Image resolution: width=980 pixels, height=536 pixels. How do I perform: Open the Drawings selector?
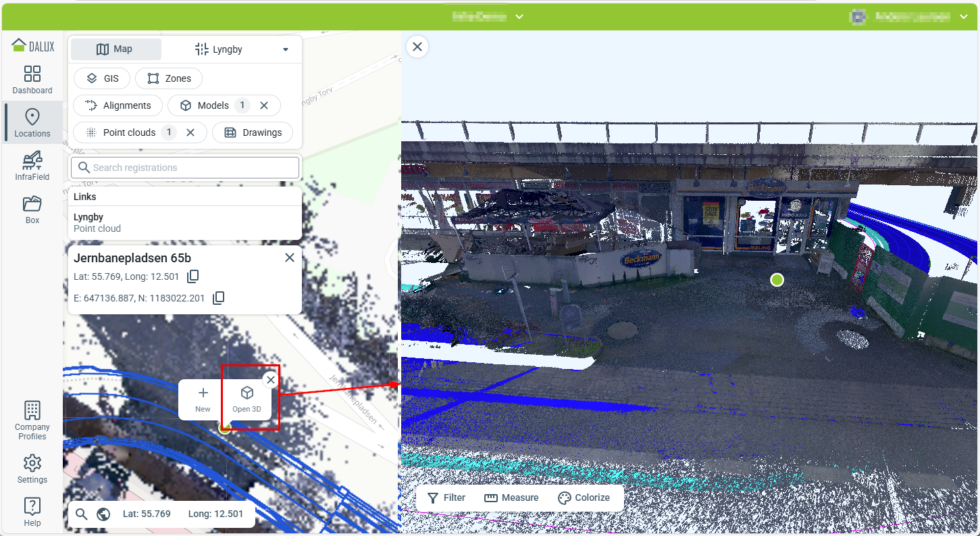(253, 132)
